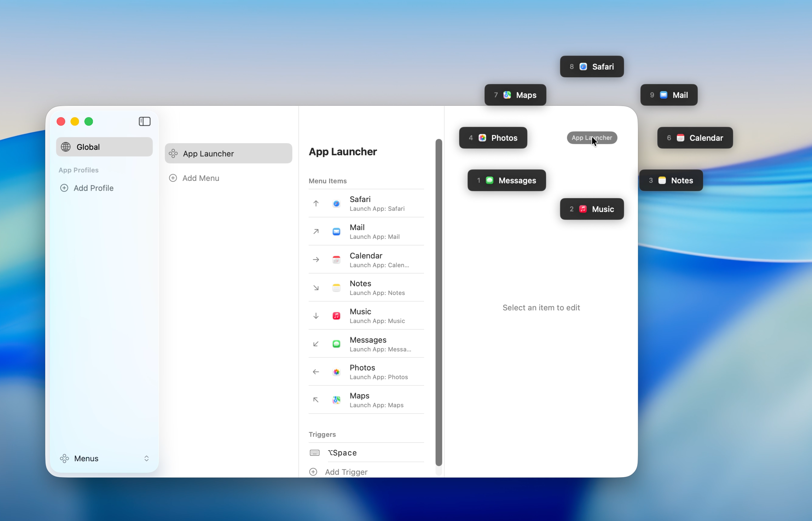Image resolution: width=812 pixels, height=521 pixels.
Task: Click the vertical scrollbar in the menu panel
Action: click(438, 305)
